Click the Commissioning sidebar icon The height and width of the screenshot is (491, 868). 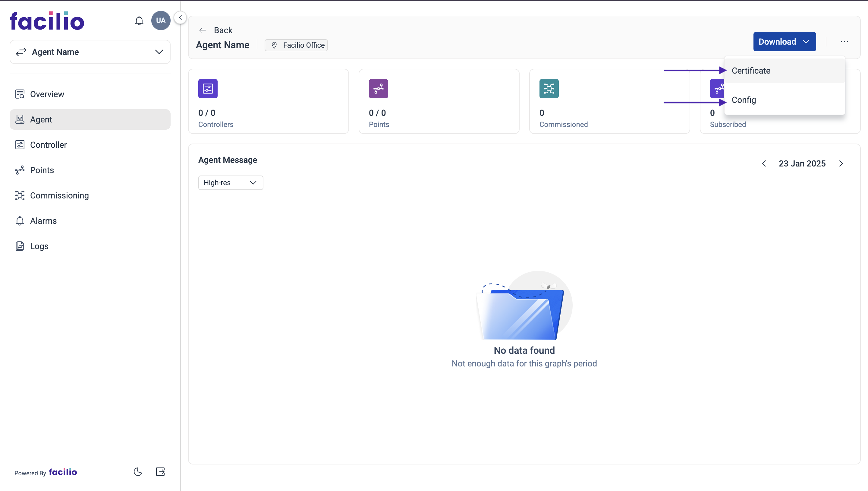(x=20, y=195)
